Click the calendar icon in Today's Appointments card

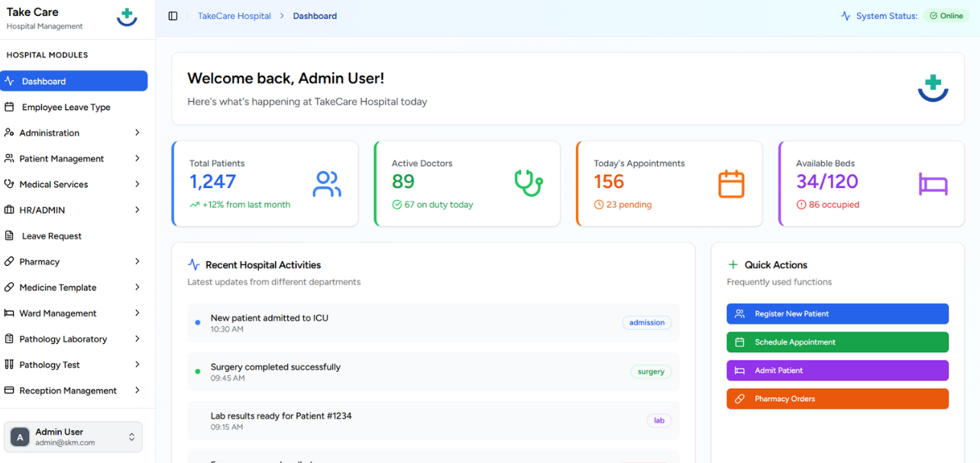pyautogui.click(x=731, y=184)
